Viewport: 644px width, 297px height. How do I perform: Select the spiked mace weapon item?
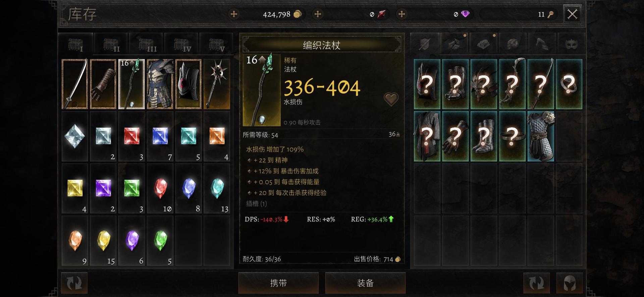coord(217,84)
